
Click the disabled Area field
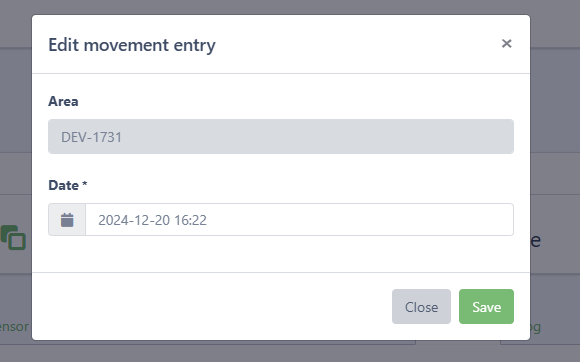coord(281,136)
